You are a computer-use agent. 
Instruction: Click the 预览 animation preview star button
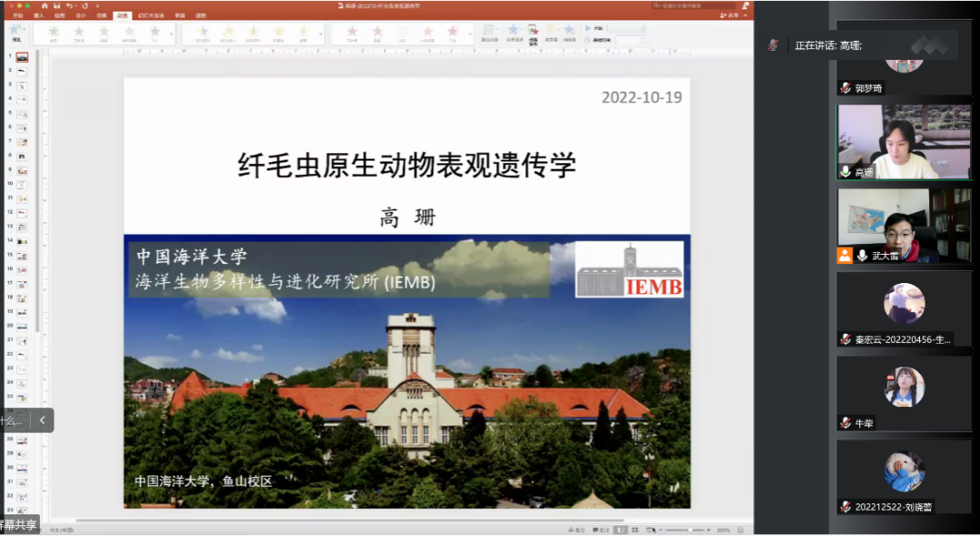15,30
